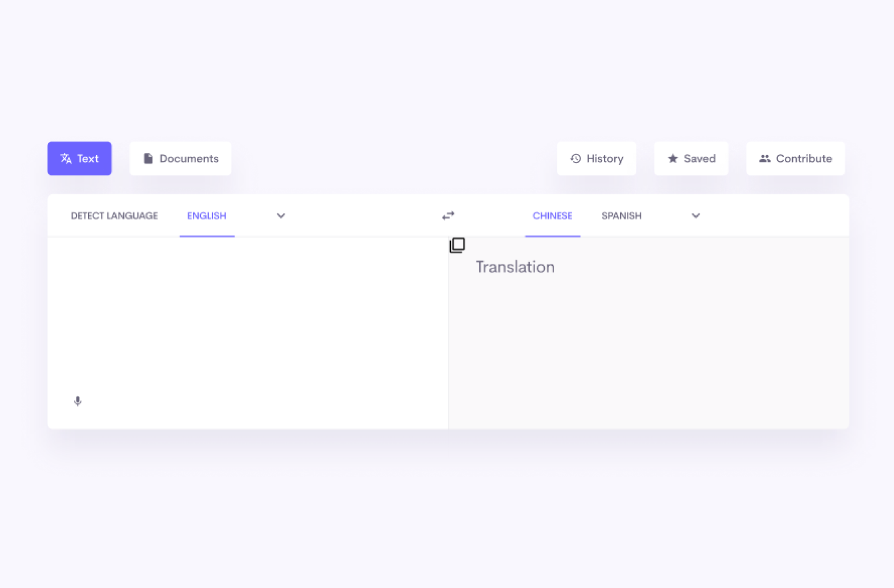Screen dimensions: 894x588
Task: Click the swap languages arrow icon
Action: click(449, 215)
